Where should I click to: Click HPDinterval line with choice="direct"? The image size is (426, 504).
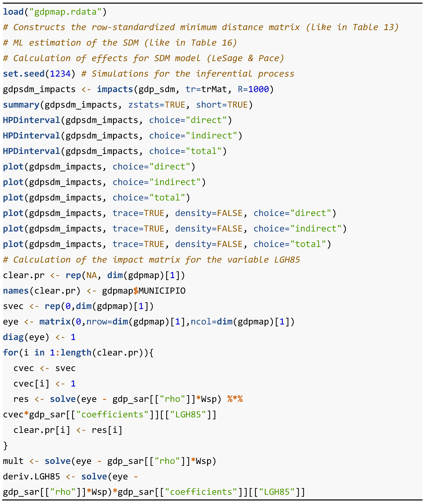point(117,120)
